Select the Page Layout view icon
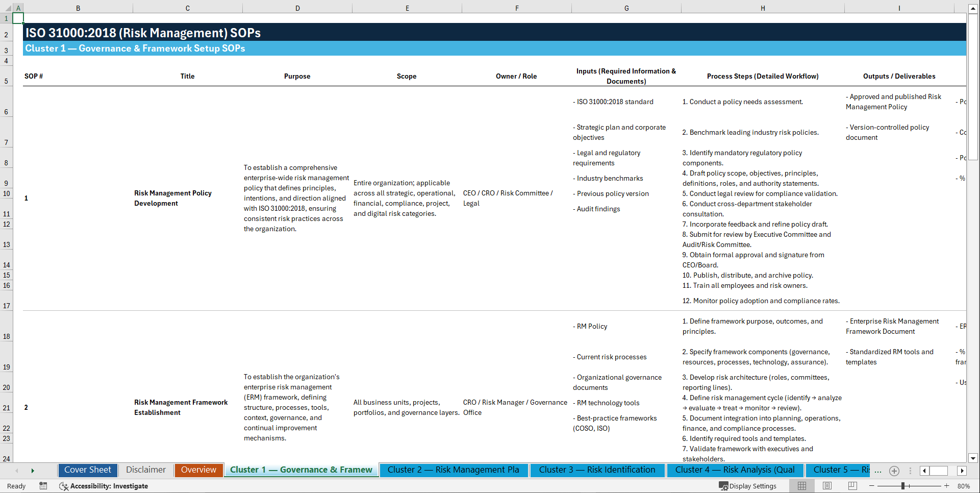Viewport: 980px width, 493px height. point(827,486)
